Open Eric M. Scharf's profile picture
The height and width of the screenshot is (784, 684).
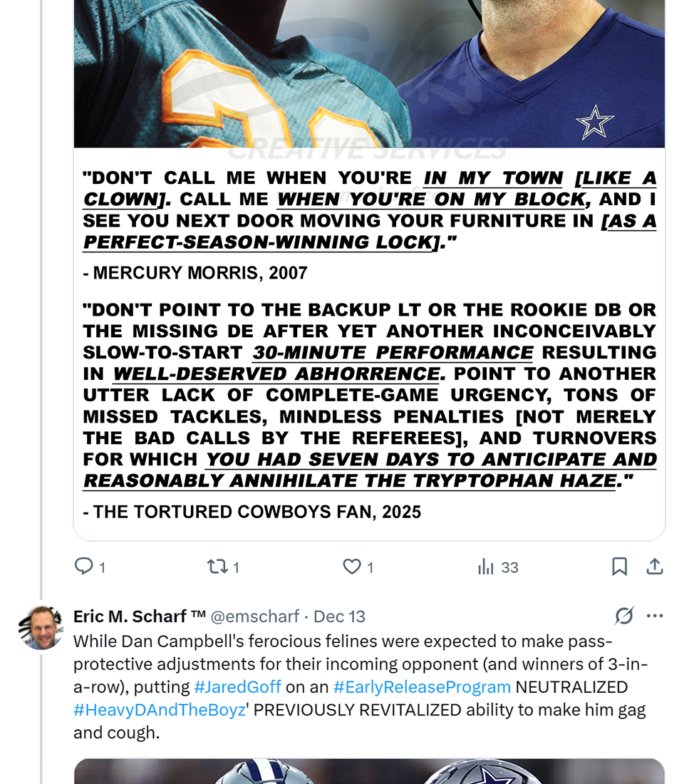click(41, 628)
